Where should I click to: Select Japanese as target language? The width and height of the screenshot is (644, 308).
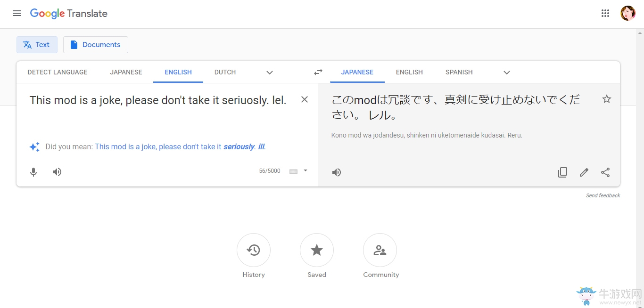tap(357, 72)
